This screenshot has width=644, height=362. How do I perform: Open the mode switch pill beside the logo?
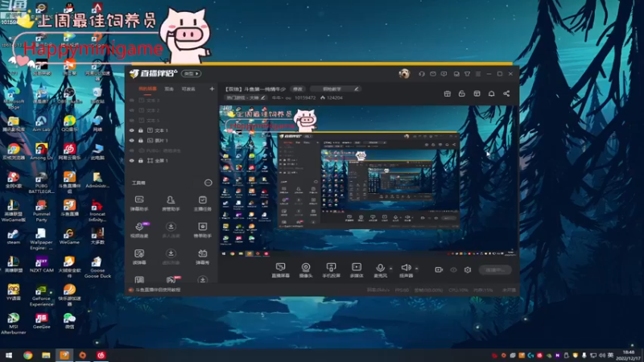[x=191, y=73]
